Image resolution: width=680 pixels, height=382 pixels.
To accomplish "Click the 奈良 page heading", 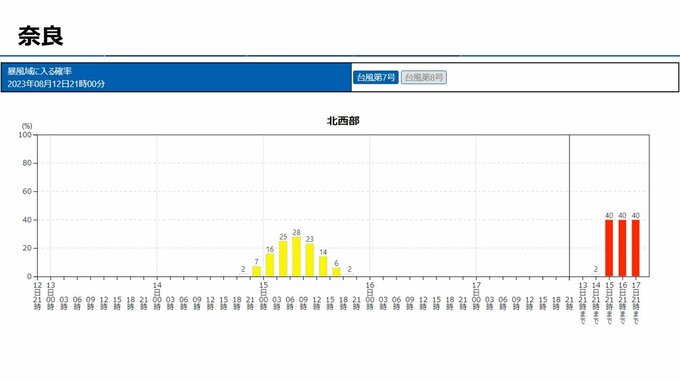I will 41,36.
